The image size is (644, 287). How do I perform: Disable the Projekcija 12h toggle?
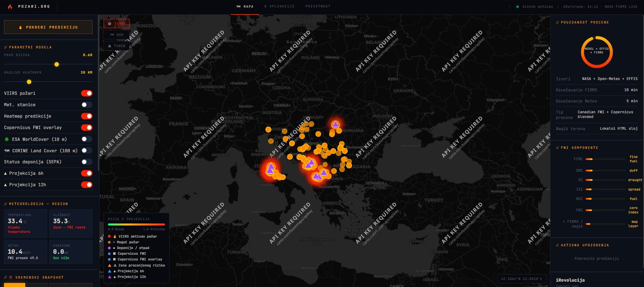(x=87, y=185)
